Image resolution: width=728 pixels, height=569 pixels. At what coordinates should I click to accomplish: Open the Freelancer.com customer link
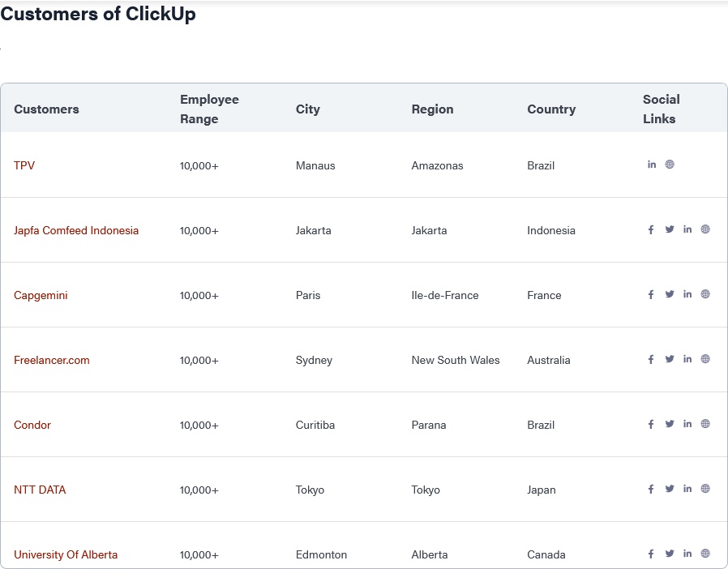click(x=52, y=360)
